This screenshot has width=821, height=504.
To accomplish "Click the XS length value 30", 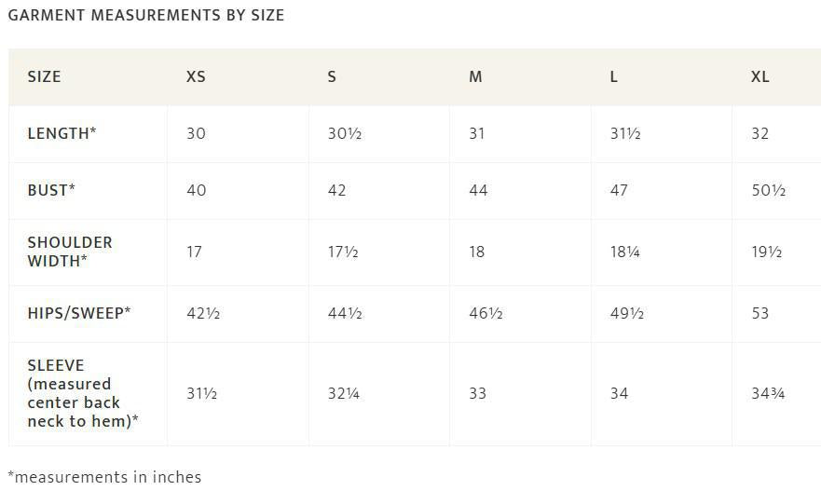I will pyautogui.click(x=196, y=133).
